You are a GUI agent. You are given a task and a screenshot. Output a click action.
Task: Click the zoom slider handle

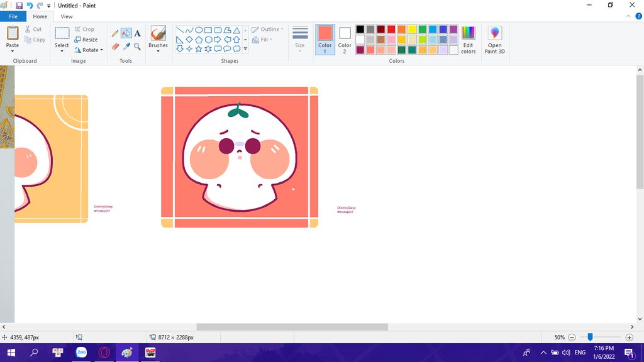[590, 337]
